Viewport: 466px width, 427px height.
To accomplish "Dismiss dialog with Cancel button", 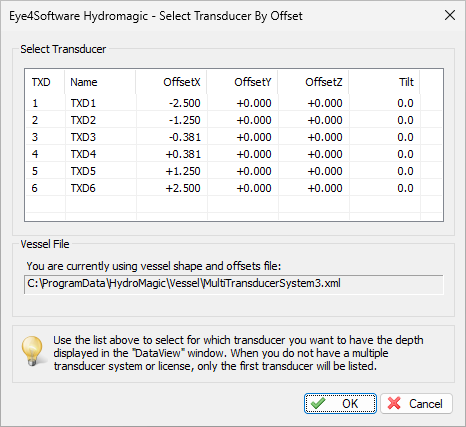I will pyautogui.click(x=416, y=403).
